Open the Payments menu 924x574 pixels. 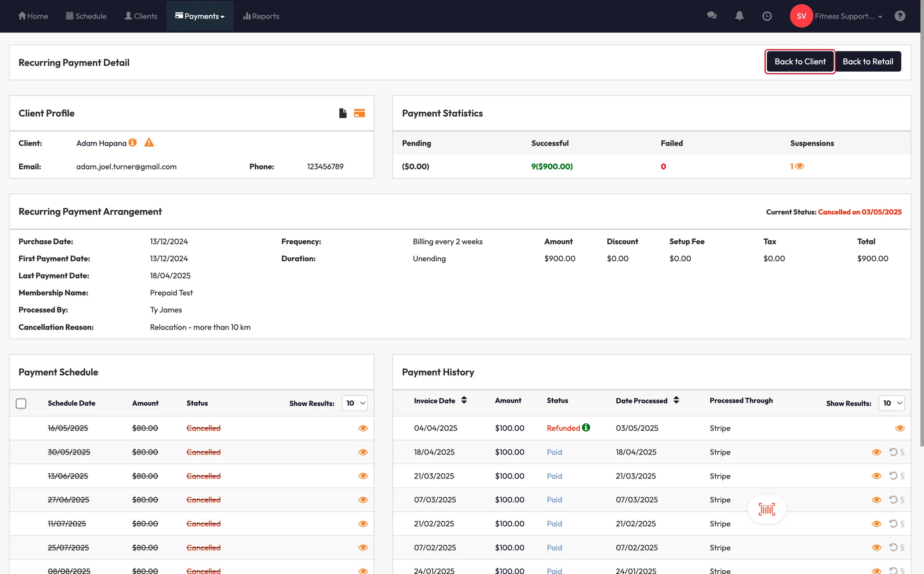pos(200,16)
